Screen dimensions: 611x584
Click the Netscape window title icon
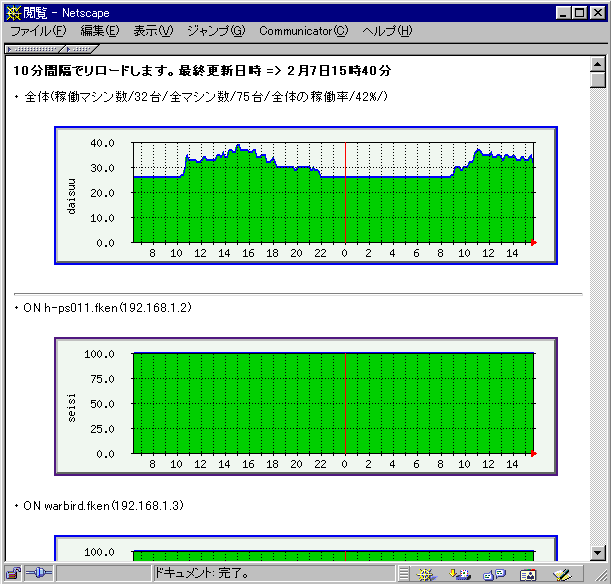tap(13, 13)
